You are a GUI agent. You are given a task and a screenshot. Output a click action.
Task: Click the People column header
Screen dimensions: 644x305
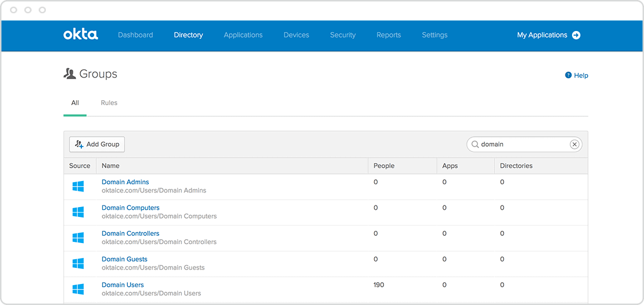tap(384, 166)
